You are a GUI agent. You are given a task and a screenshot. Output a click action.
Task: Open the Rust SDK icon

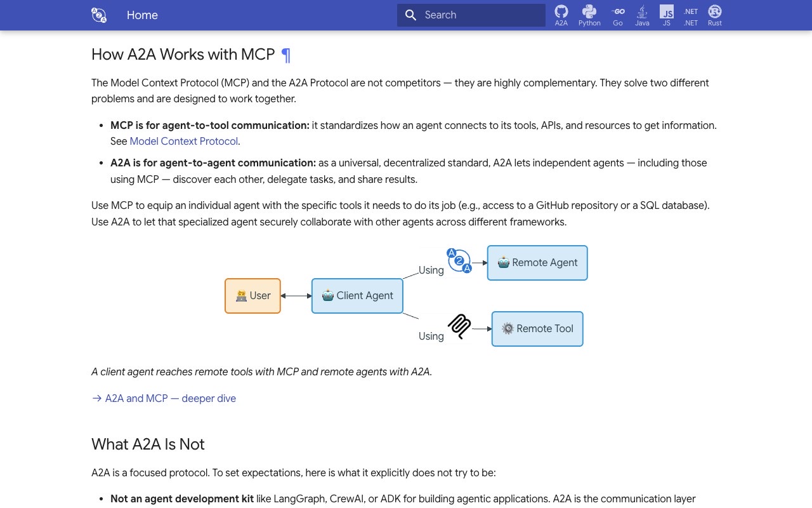715,15
